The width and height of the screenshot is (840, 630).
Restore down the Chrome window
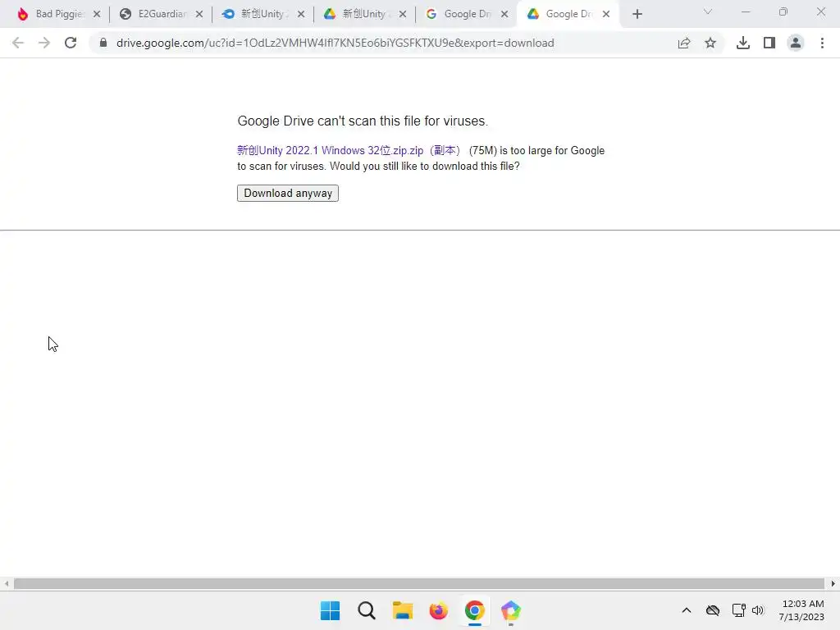(783, 11)
